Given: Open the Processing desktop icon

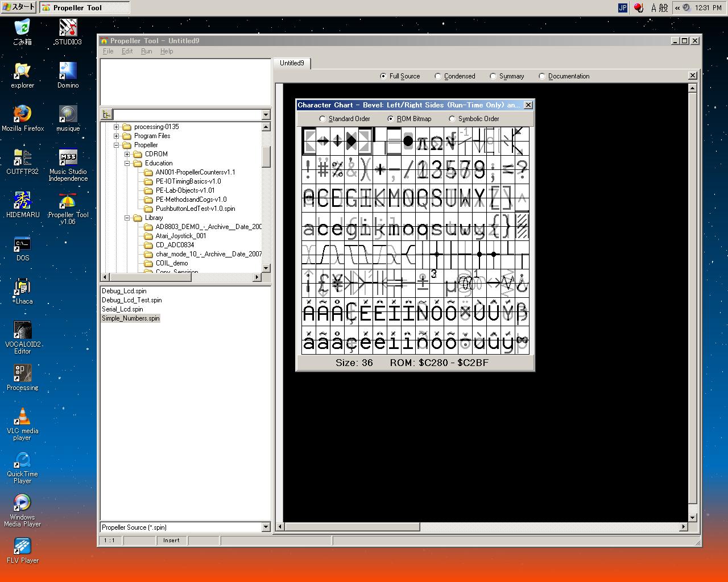Looking at the screenshot, I should [22, 374].
